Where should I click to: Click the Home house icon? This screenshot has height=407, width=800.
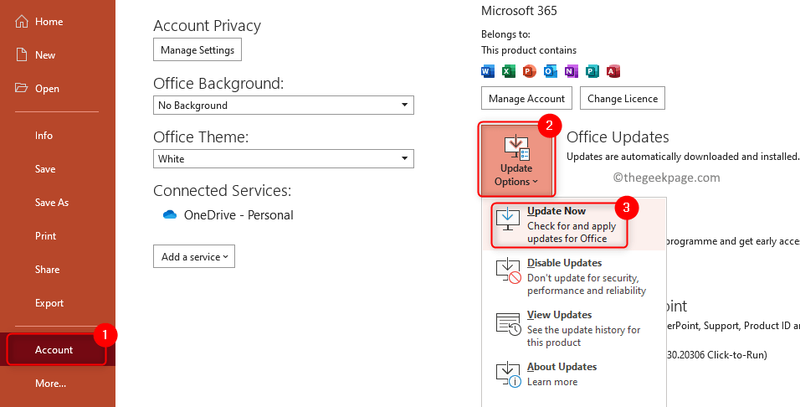(x=21, y=21)
